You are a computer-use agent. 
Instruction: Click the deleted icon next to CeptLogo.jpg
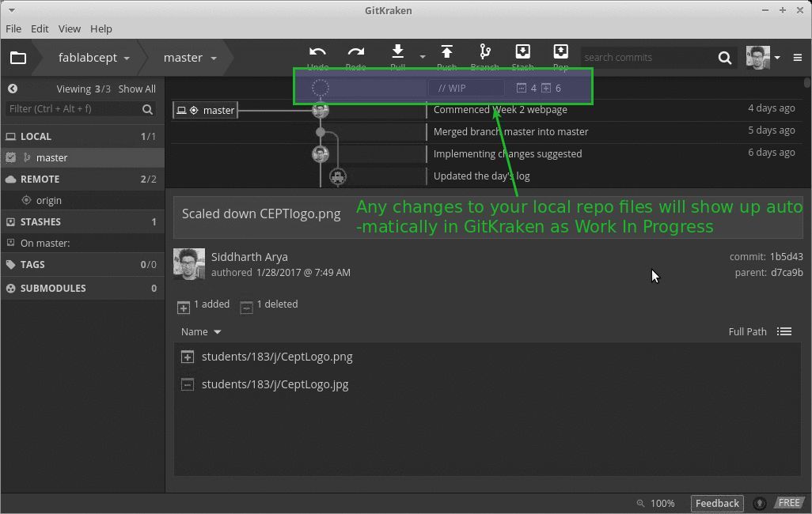click(188, 384)
